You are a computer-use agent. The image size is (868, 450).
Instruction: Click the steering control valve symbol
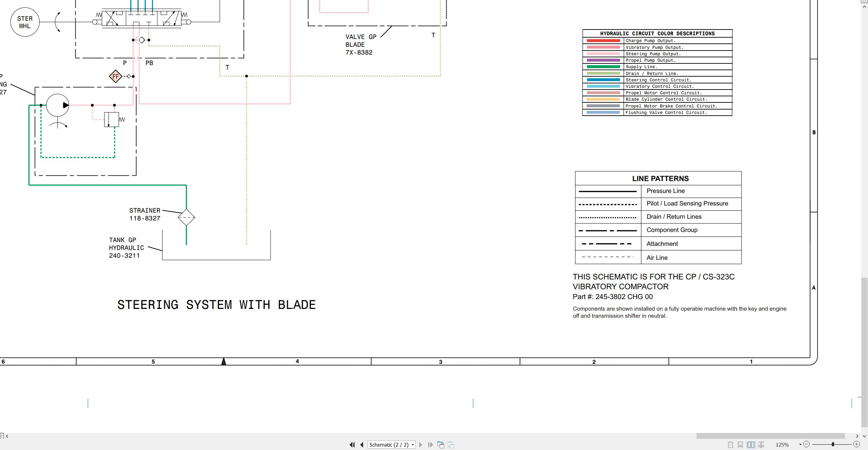tap(142, 18)
